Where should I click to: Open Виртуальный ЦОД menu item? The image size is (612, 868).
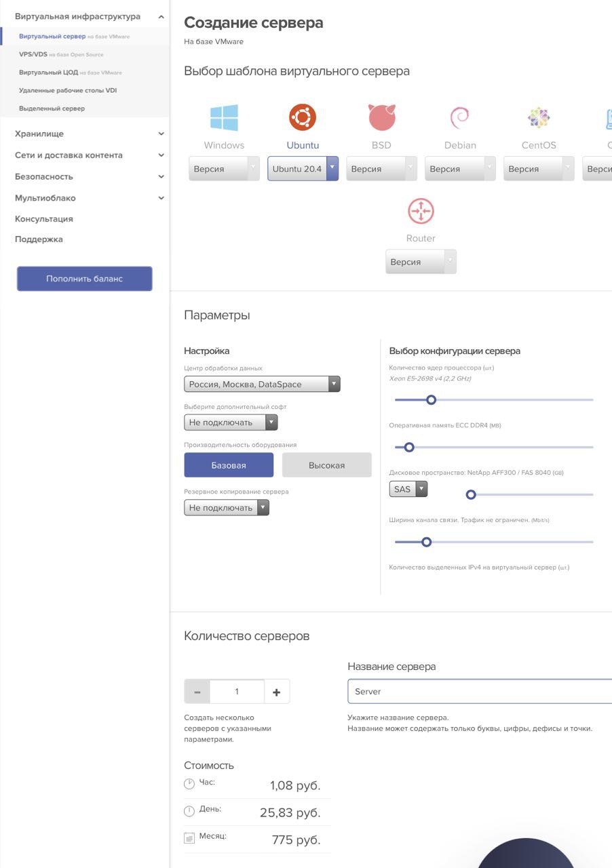[71, 73]
